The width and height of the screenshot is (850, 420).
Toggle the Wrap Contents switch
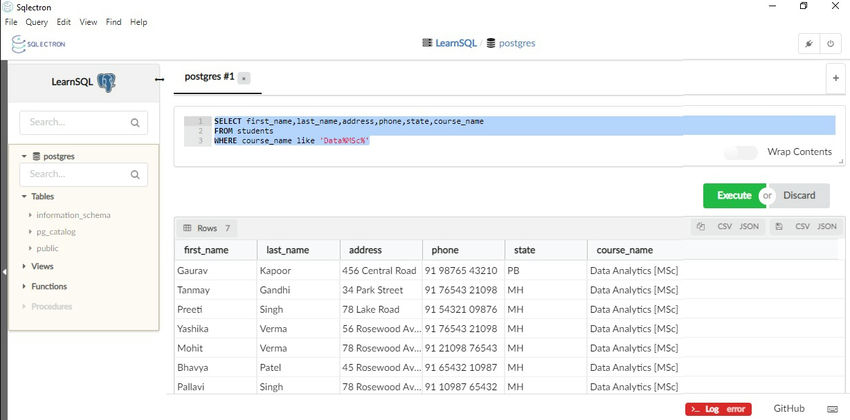pos(741,152)
